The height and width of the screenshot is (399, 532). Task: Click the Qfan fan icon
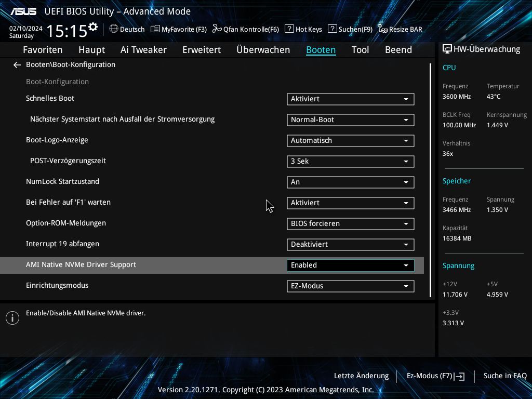coord(217,29)
